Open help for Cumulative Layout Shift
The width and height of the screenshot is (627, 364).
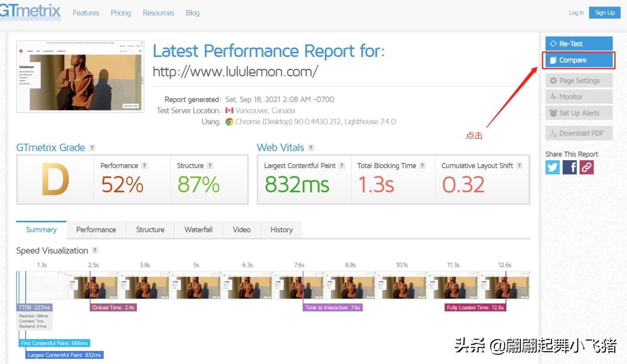click(519, 165)
